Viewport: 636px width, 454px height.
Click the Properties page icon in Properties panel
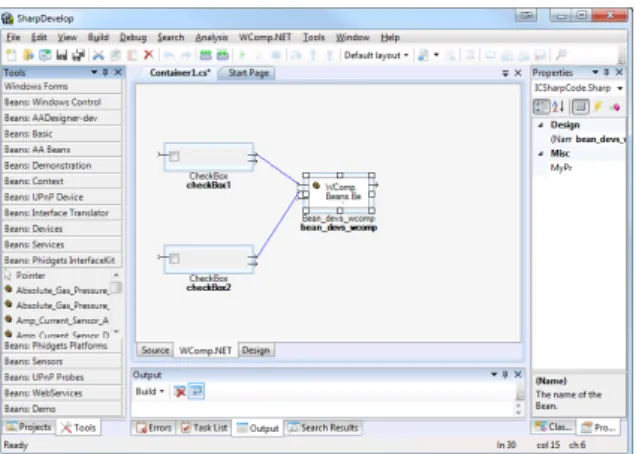[580, 107]
